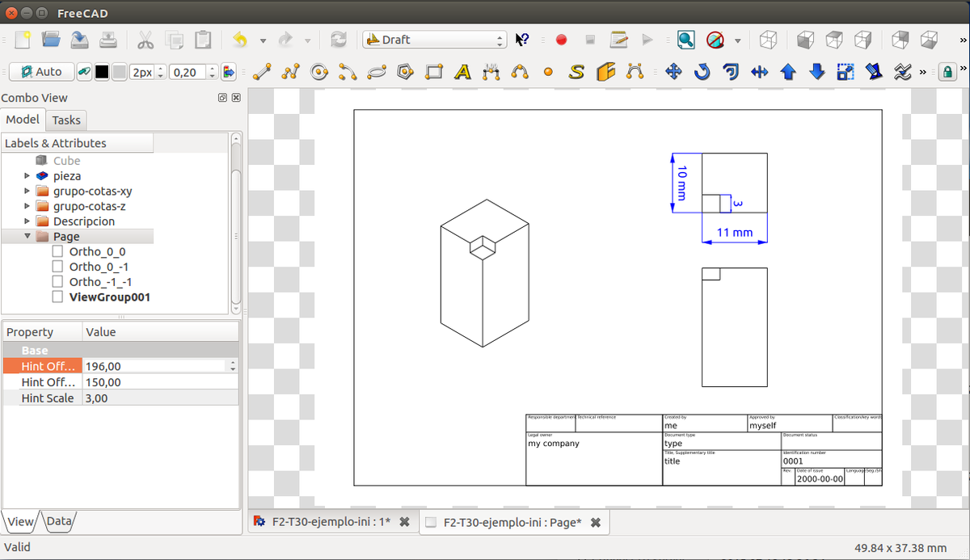Select the Draft Circle tool
This screenshot has width=970, height=560.
(319, 72)
